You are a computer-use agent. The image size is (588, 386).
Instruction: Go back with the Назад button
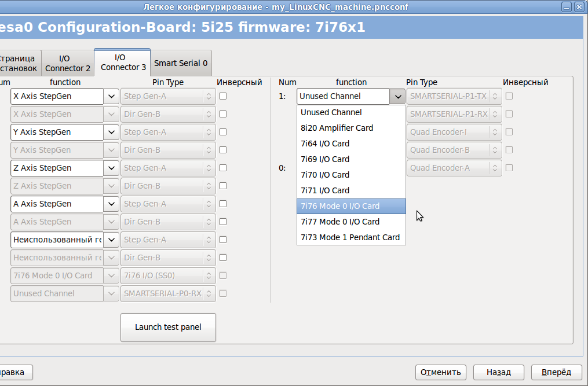coord(498,373)
